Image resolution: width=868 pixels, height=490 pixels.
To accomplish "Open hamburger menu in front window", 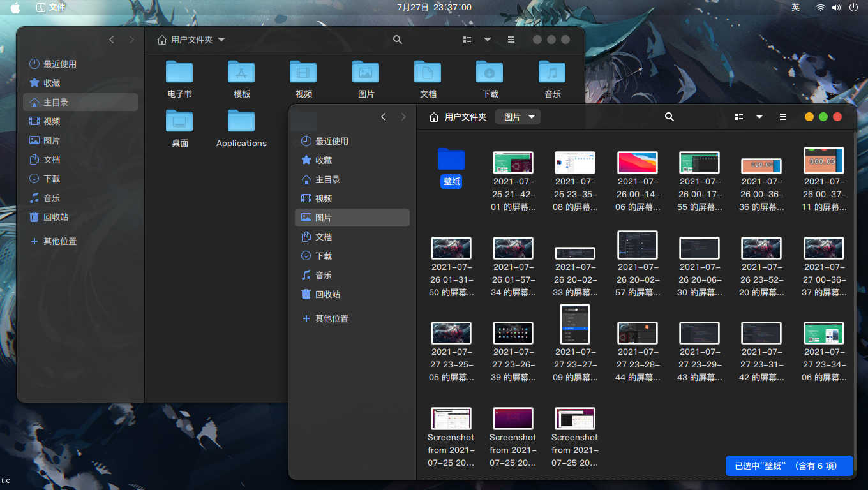I will coord(783,117).
